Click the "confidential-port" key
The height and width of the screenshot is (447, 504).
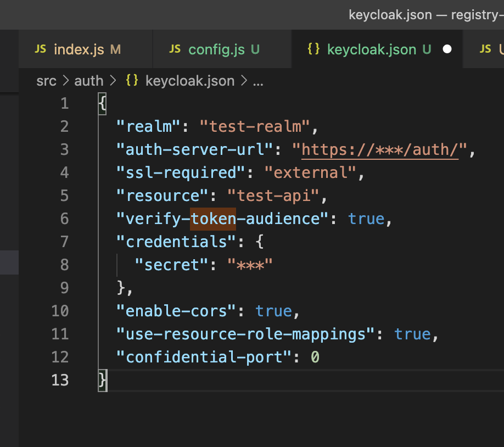pos(204,357)
